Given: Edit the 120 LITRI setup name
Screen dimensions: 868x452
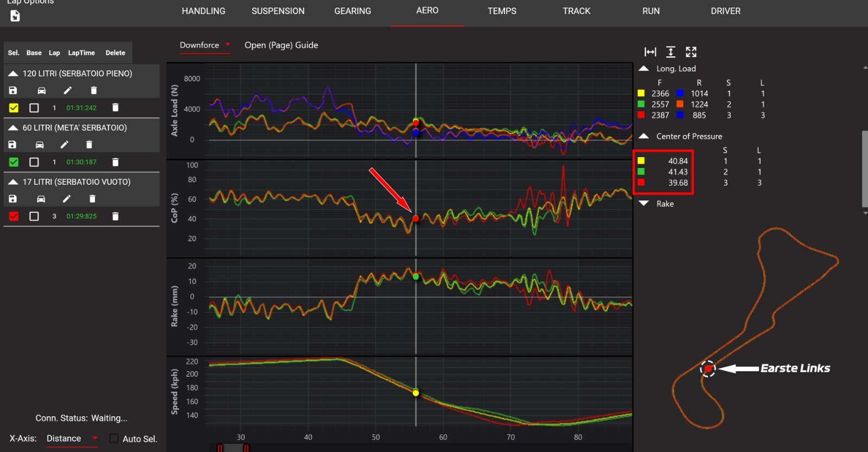Looking at the screenshot, I should [x=67, y=91].
